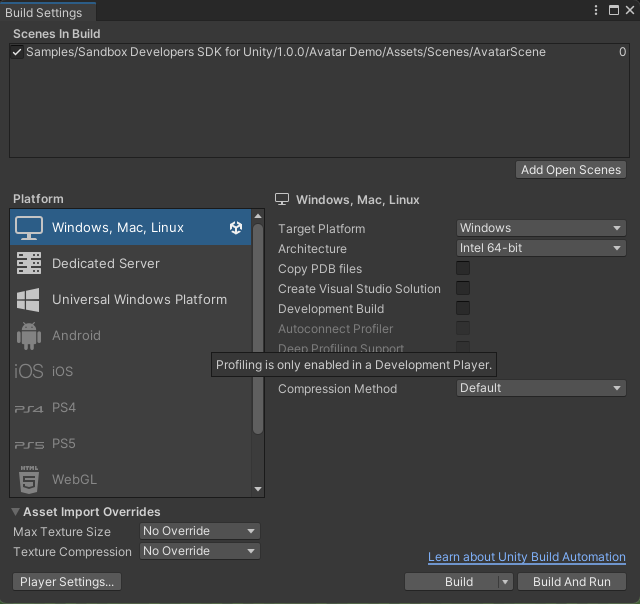
Task: Close the Build Settings window
Action: pyautogui.click(x=630, y=10)
